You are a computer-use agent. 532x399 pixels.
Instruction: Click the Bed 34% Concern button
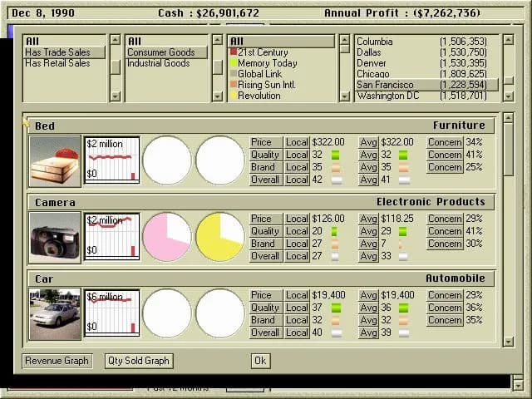(x=445, y=143)
